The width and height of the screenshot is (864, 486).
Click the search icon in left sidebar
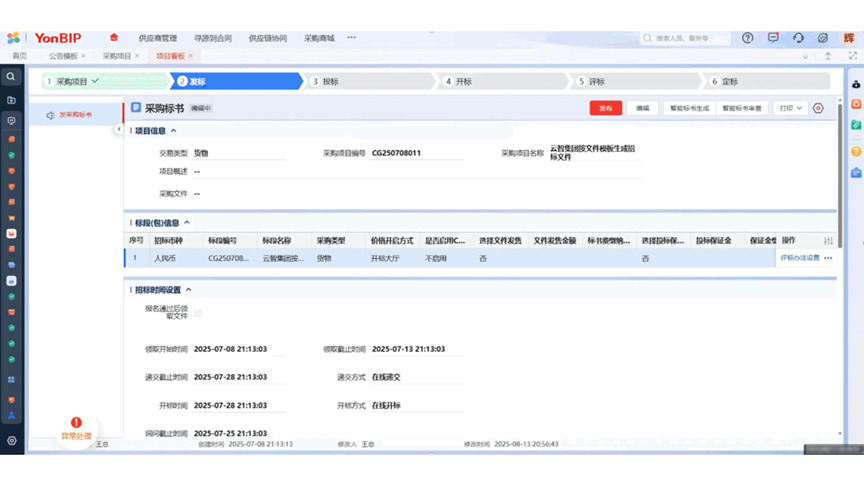pos(11,77)
